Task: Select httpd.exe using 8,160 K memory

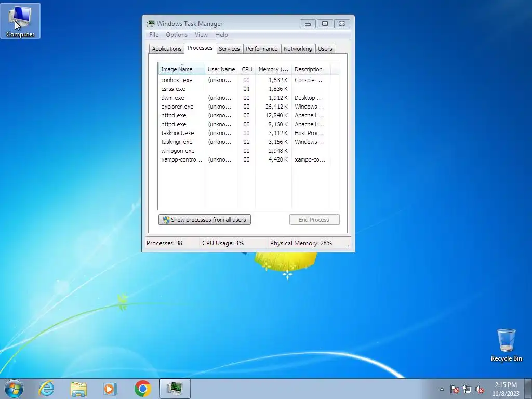Action: tap(244, 124)
